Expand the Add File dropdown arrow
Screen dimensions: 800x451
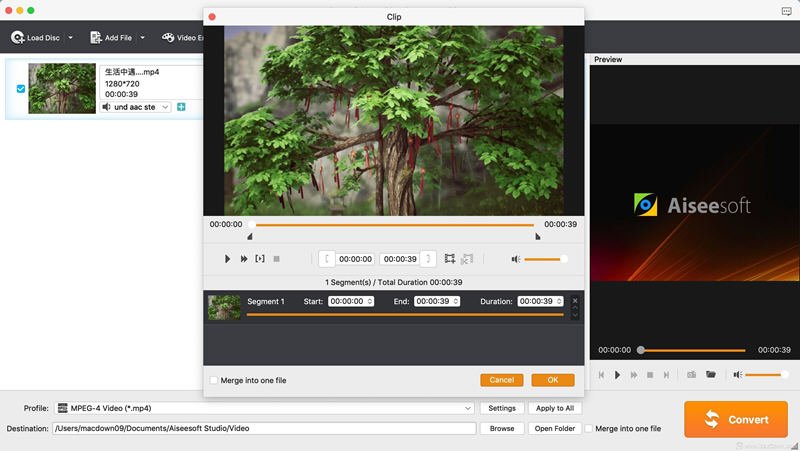pos(142,37)
